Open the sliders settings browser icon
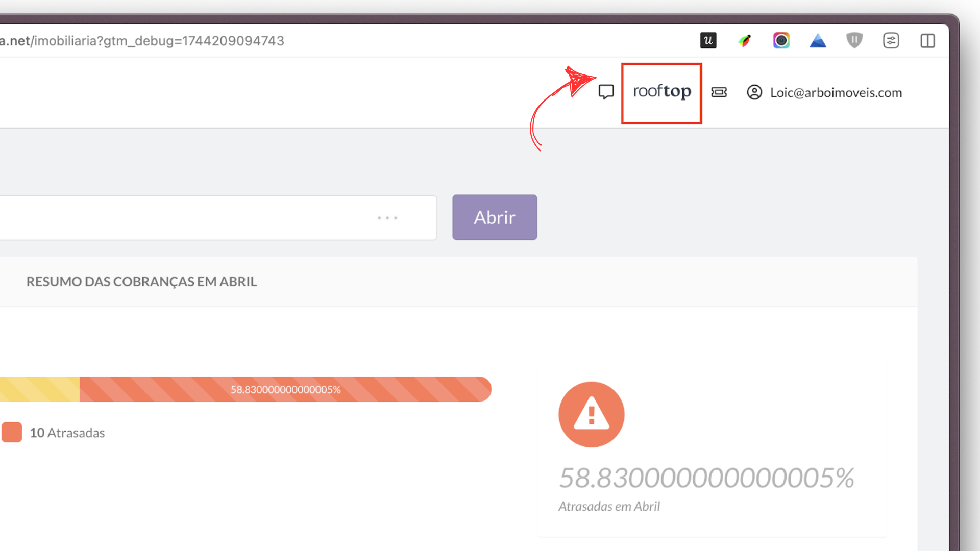This screenshot has width=980, height=551. coord(891,40)
